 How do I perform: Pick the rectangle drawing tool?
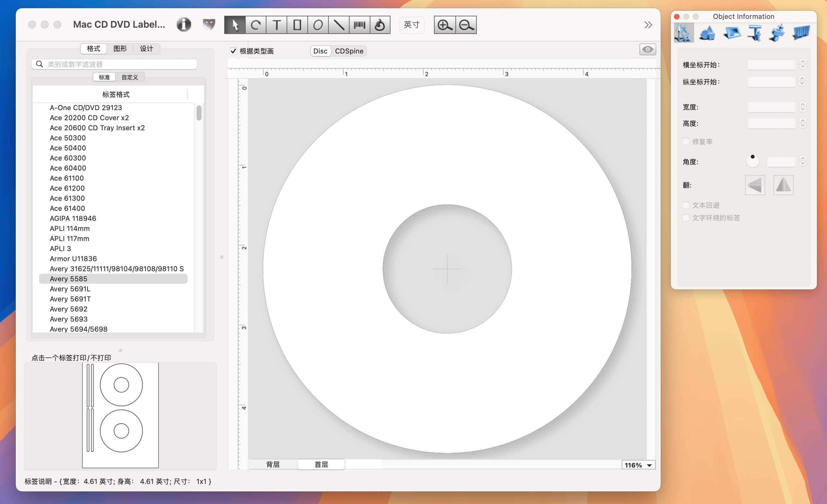(297, 25)
